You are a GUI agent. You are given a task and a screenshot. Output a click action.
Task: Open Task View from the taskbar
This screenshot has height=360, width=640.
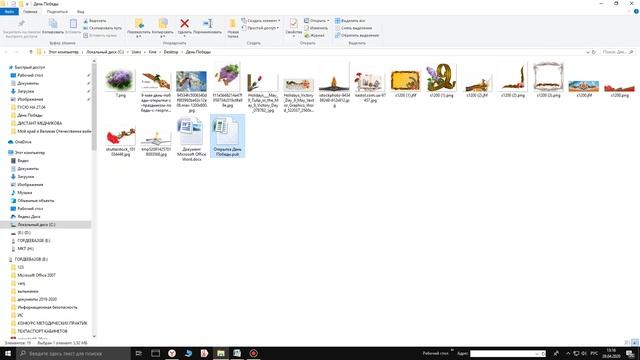pyautogui.click(x=138, y=353)
